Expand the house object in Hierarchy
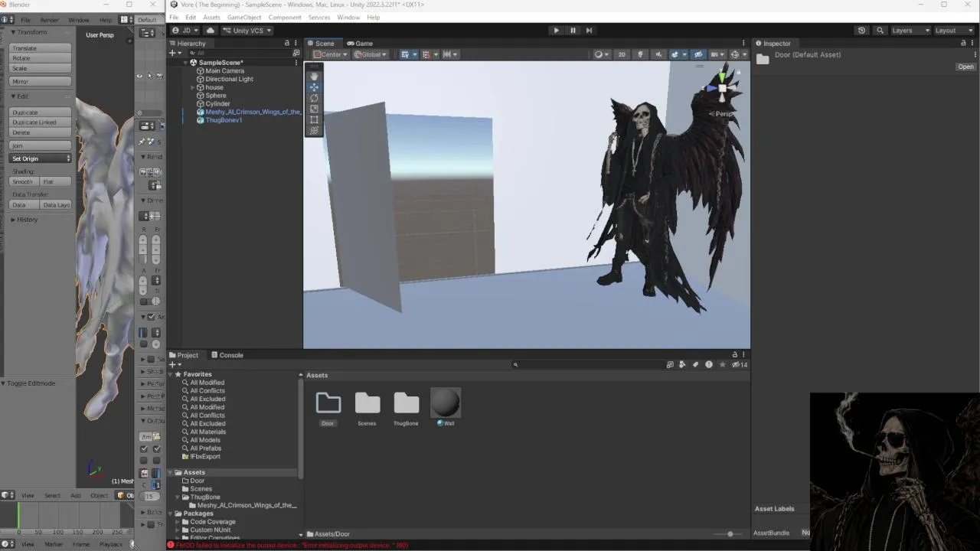The image size is (980, 551). point(193,87)
